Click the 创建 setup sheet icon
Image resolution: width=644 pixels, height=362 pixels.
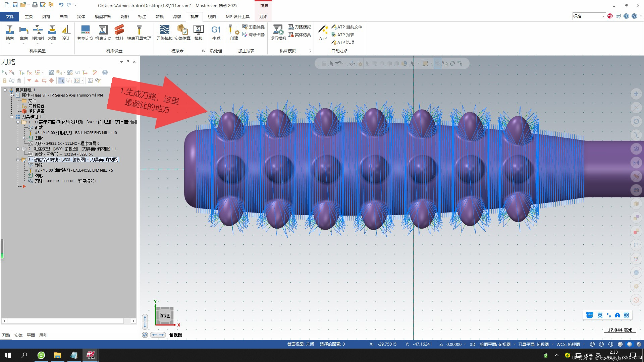pos(234,33)
